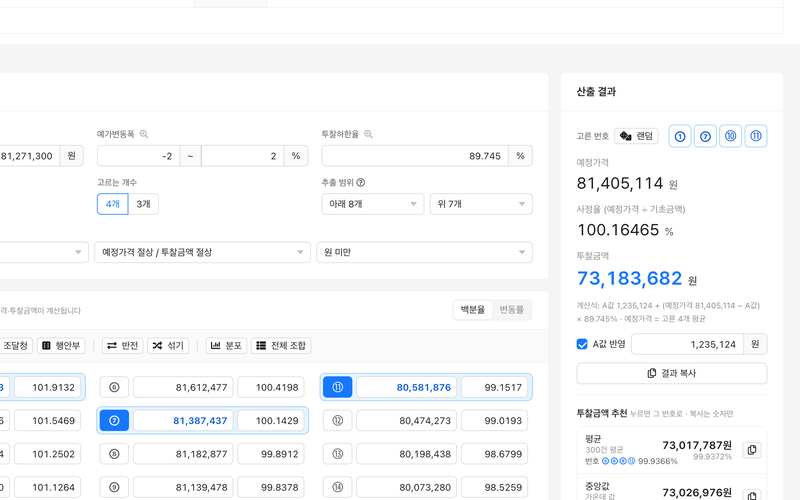
Task: Open the 위 7개 dropdown
Action: pos(481,204)
